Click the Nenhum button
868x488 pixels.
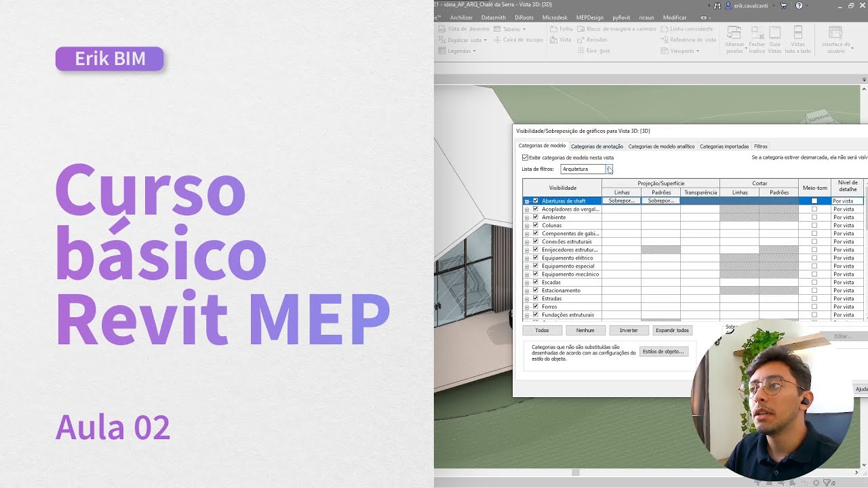pos(585,330)
